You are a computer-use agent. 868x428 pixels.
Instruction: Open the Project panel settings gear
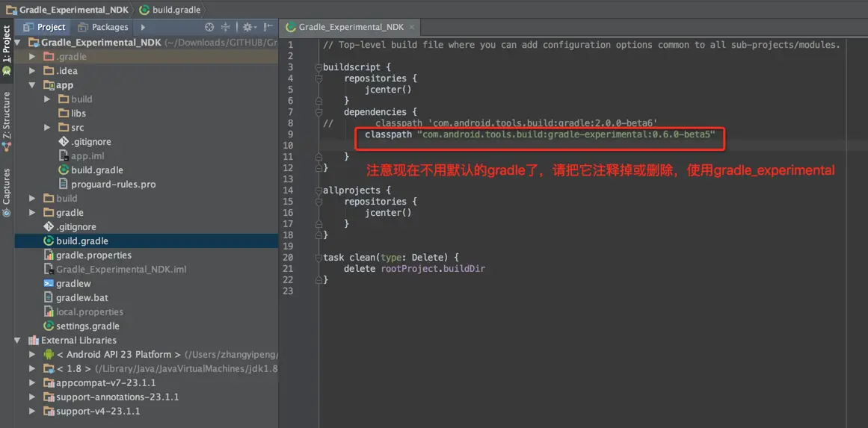tap(247, 27)
